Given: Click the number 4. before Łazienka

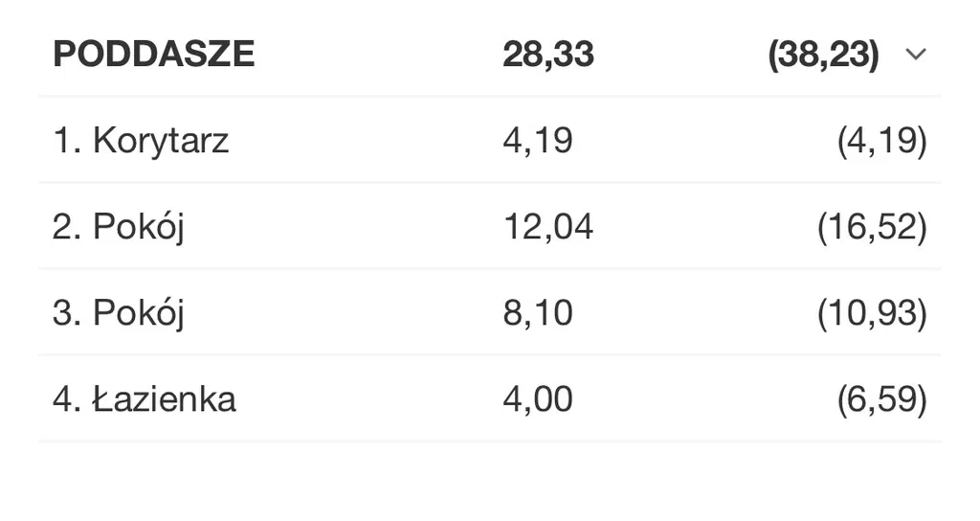Looking at the screenshot, I should click(x=67, y=399).
